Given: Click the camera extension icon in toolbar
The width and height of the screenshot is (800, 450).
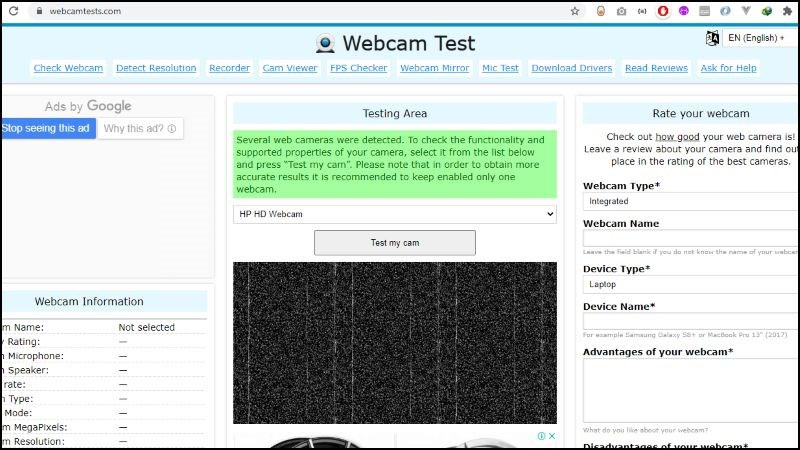Looking at the screenshot, I should [621, 11].
